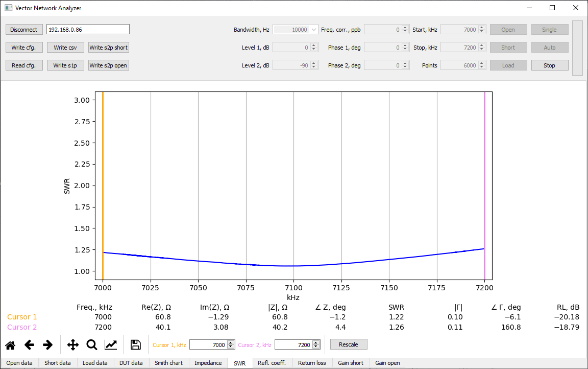Click the Load calibration button
588x369 pixels.
tap(508, 65)
